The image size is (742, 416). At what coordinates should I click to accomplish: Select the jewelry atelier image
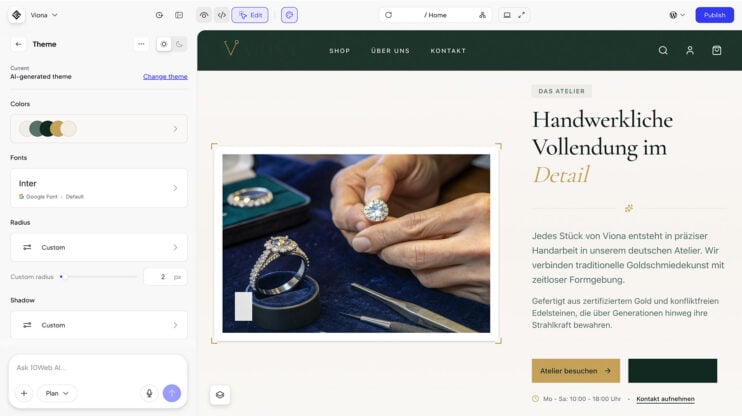point(356,243)
